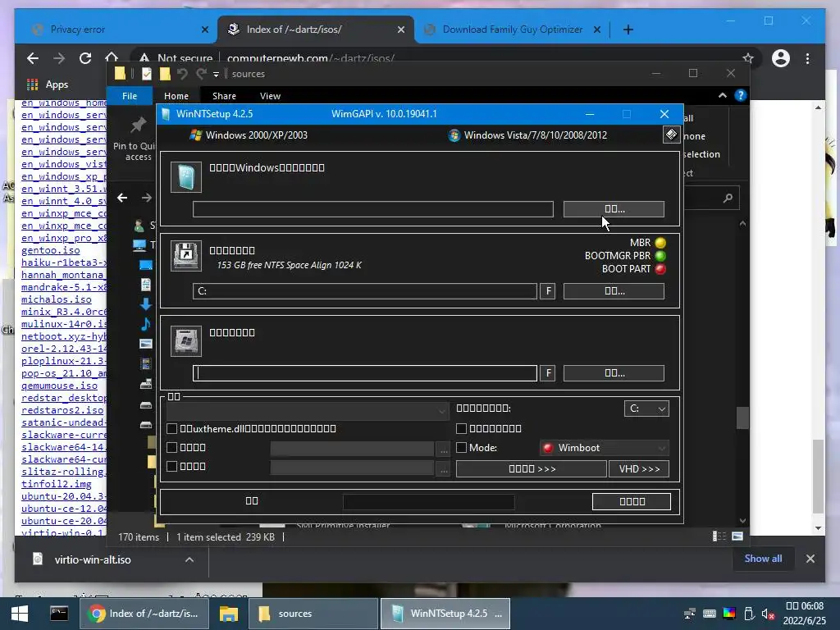Open the edition dropdown in the options group
Image resolution: width=840 pixels, height=630 pixels.
308,411
